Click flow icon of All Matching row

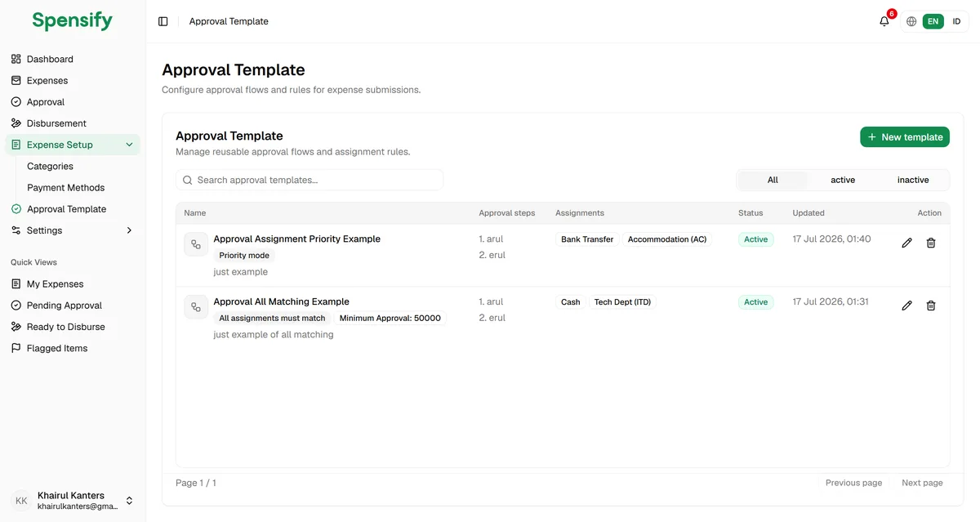tap(196, 307)
